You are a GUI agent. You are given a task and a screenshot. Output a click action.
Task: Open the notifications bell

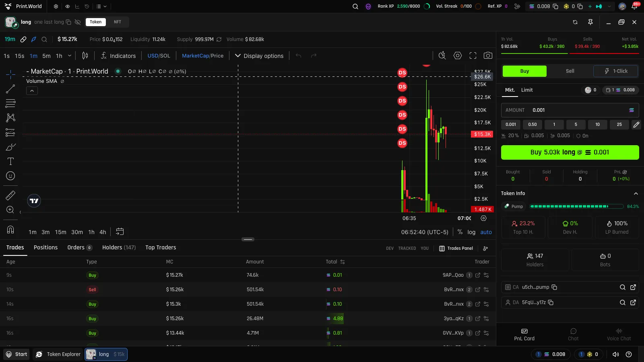tap(634, 6)
